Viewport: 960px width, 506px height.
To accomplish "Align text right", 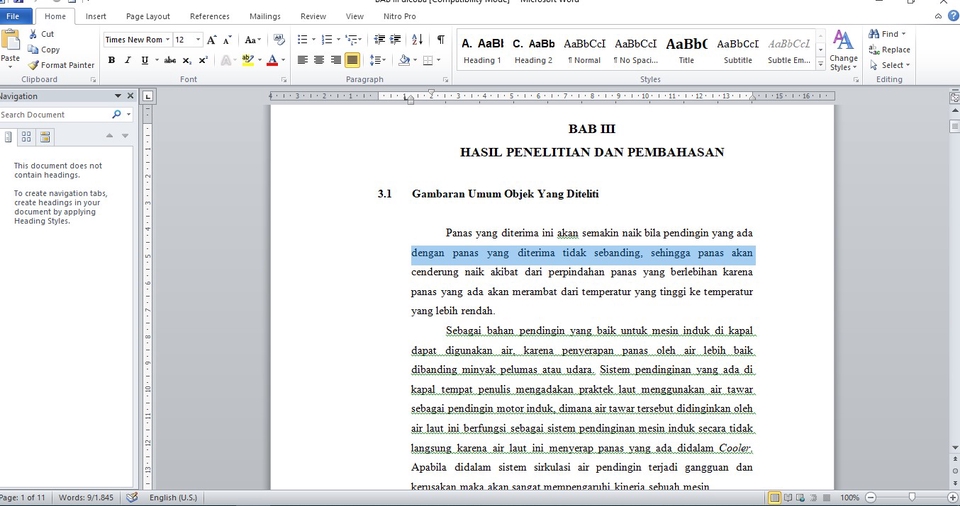I will click(x=336, y=60).
